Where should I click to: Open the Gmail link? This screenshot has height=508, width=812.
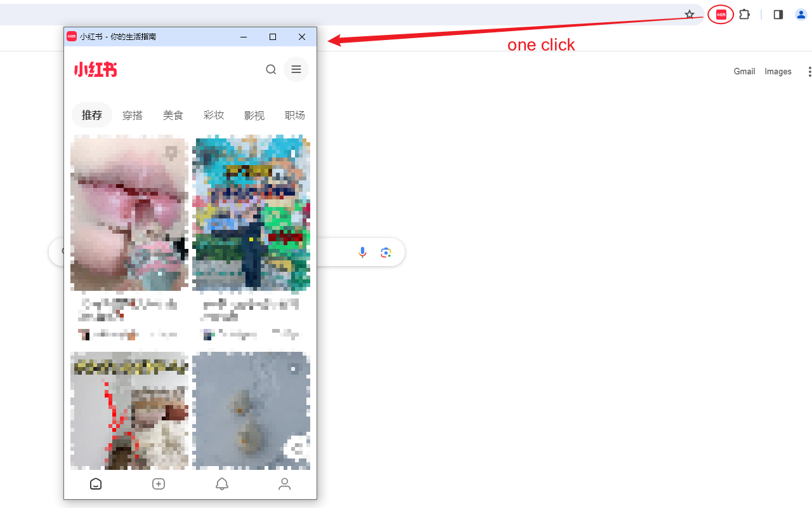point(744,72)
